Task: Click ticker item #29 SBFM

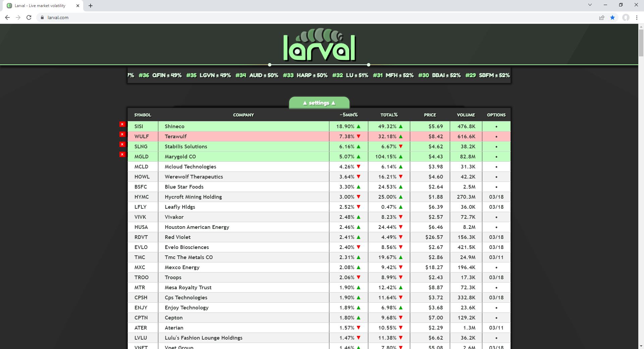Action: click(x=487, y=75)
